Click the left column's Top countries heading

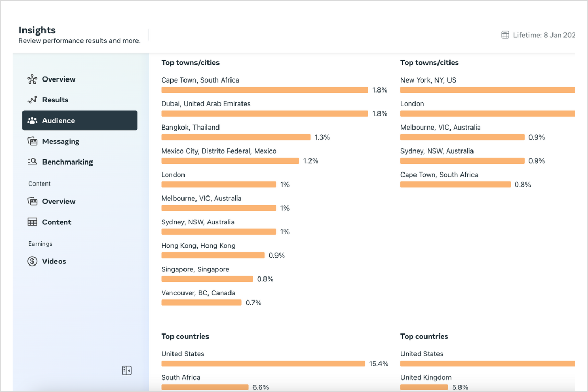pyautogui.click(x=185, y=336)
